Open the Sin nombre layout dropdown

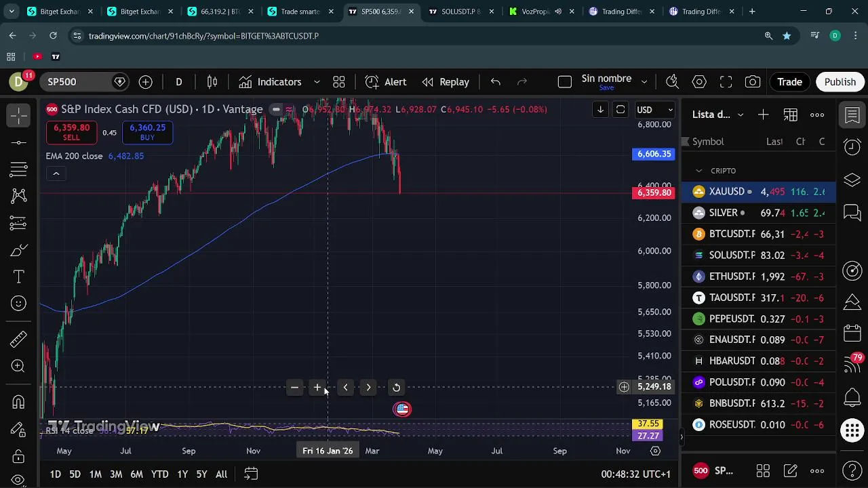pos(644,82)
